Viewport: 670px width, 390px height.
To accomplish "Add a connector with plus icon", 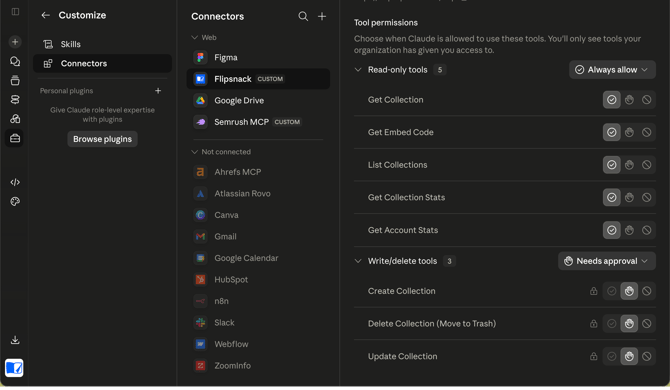I will coord(322,16).
